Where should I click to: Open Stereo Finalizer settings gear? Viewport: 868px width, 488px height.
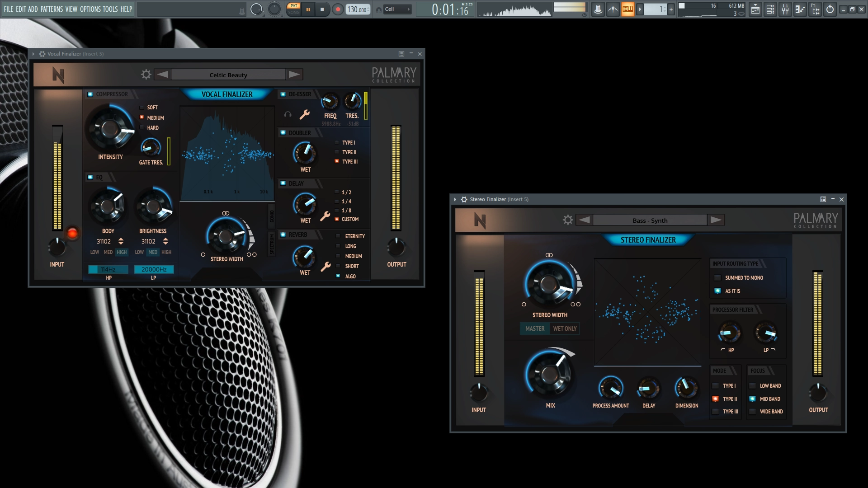[x=568, y=220]
